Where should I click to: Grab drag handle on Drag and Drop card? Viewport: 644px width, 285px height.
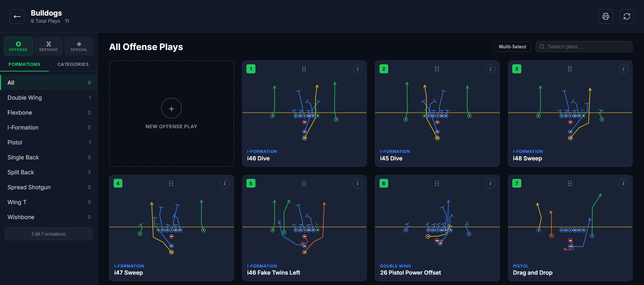tap(570, 183)
